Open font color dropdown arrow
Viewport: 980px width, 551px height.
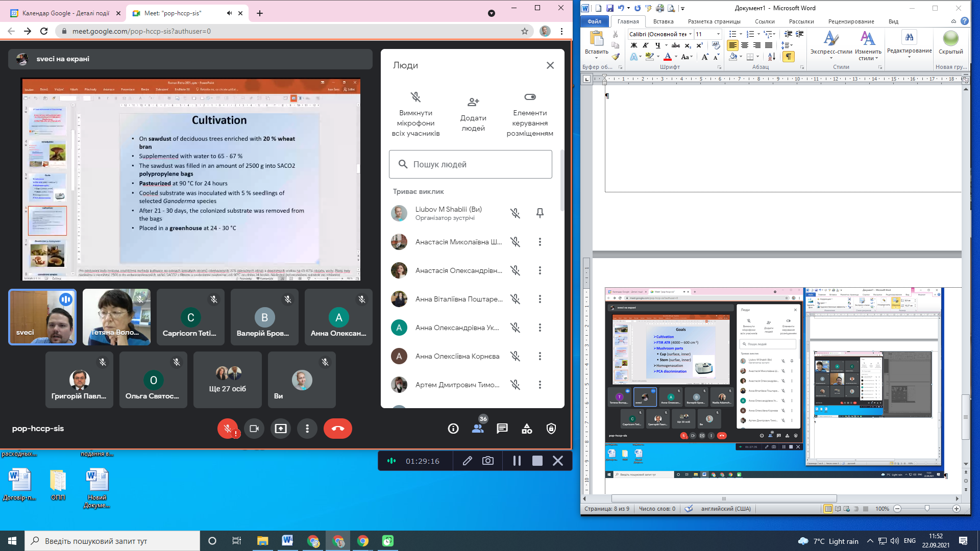coord(676,57)
